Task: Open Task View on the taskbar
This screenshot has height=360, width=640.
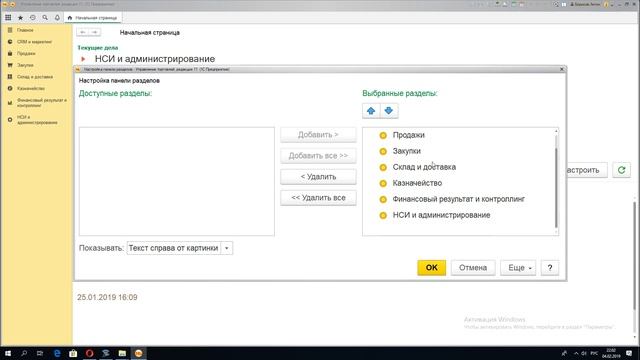Action: click(x=40, y=353)
